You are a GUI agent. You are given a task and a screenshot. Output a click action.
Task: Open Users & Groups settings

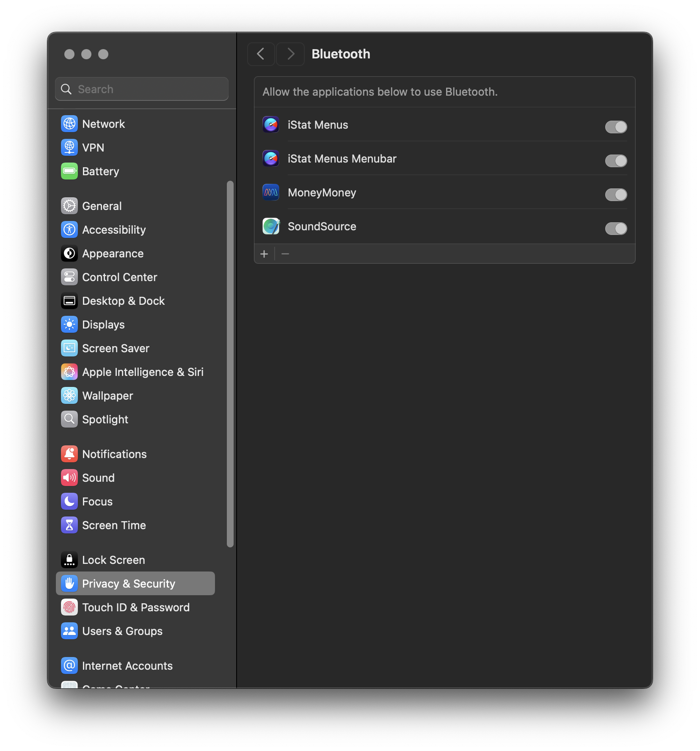[x=135, y=631]
